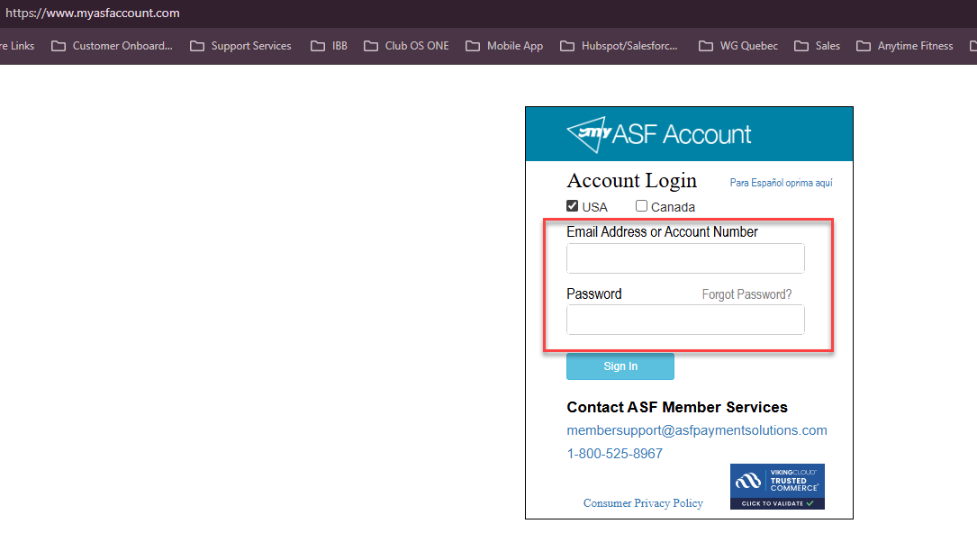The image size is (977, 560).
Task: Open the Club OS ONE bookmark folder
Action: [x=406, y=46]
